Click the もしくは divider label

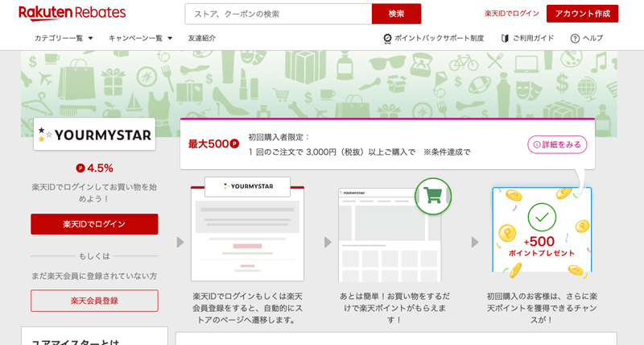tap(94, 256)
